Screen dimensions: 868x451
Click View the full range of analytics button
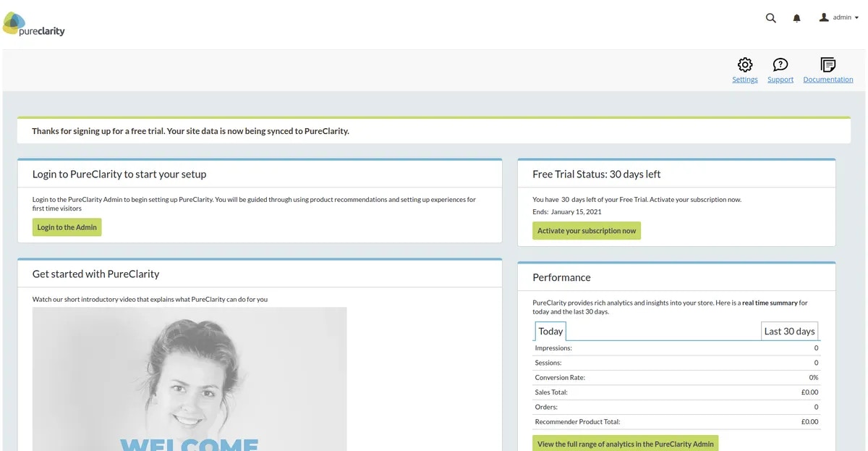pos(626,444)
